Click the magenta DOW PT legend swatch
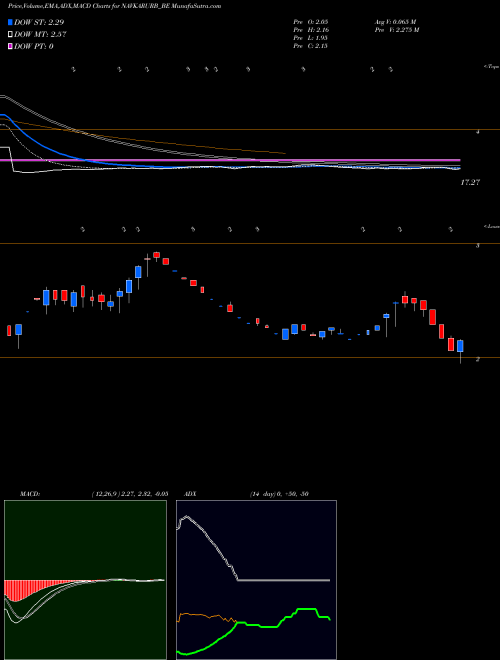Screen dimensions: 500x660 [x=11, y=46]
